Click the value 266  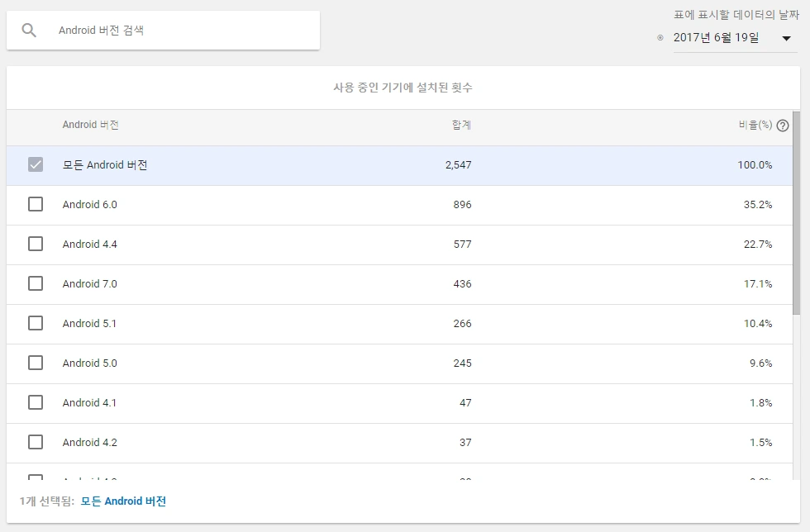pos(462,324)
